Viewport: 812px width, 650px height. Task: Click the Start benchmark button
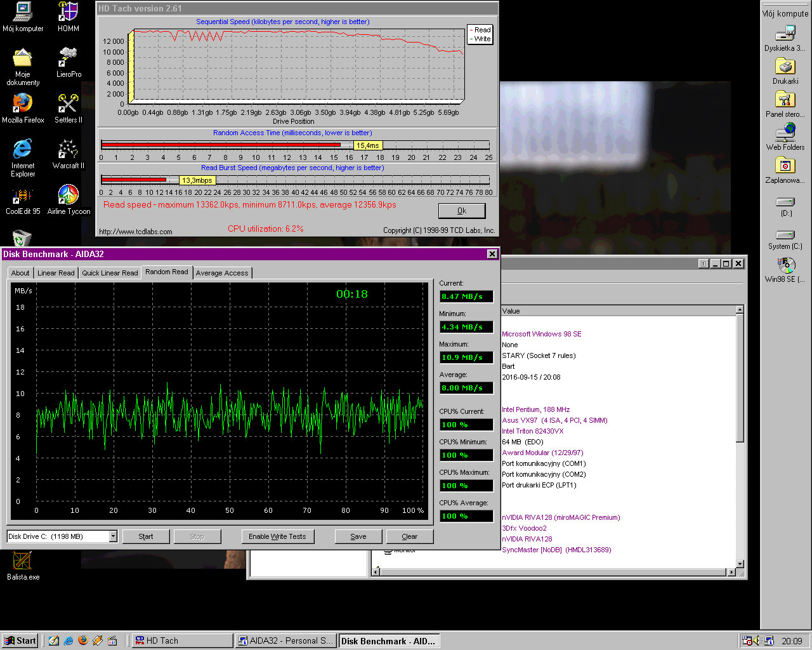point(146,536)
